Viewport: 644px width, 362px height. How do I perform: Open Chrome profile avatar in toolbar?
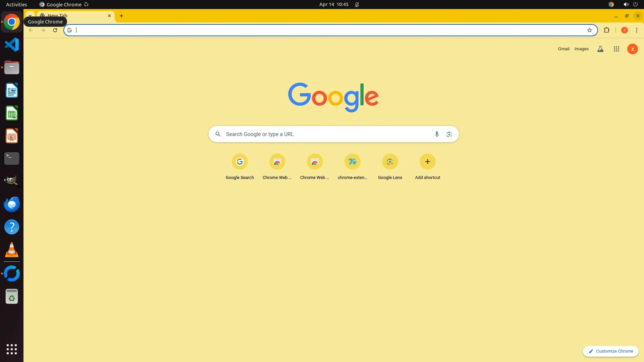(x=624, y=30)
